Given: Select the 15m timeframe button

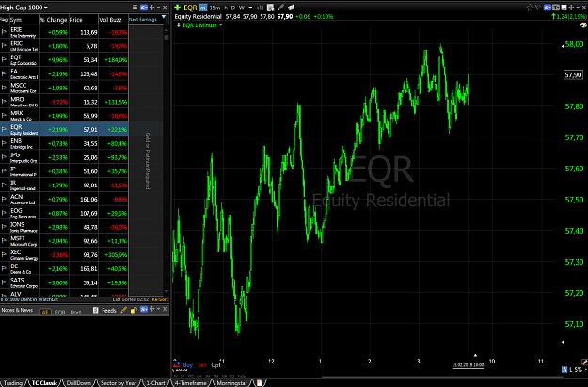Looking at the screenshot, I should coord(215,8).
